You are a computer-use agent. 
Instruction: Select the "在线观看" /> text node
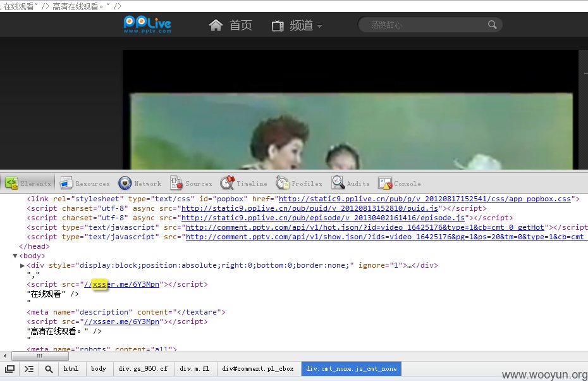53,294
